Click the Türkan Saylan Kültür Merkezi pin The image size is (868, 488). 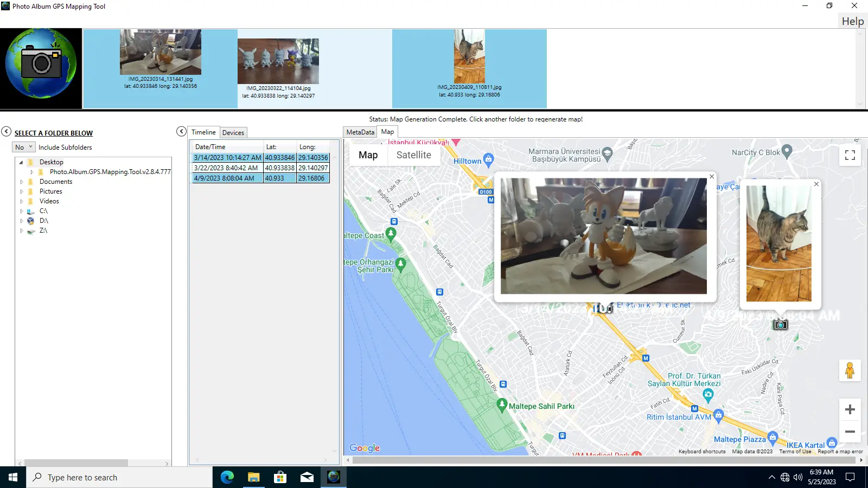(x=708, y=395)
